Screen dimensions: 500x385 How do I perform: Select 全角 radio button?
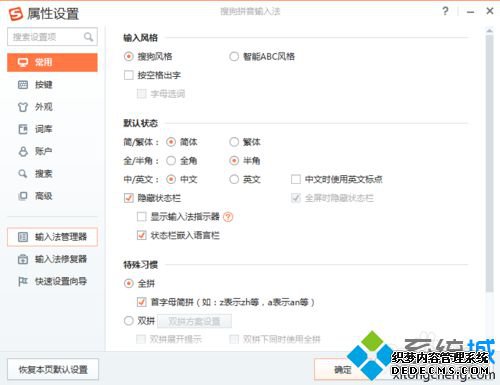pyautogui.click(x=171, y=161)
